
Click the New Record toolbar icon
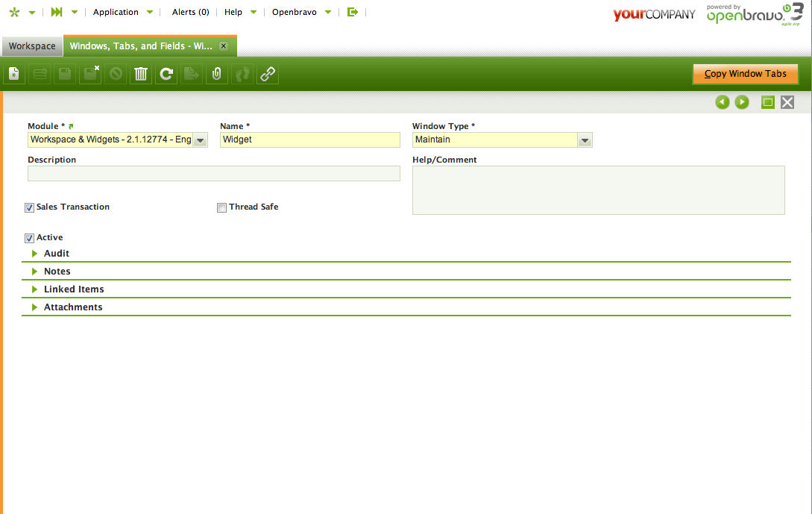click(14, 74)
